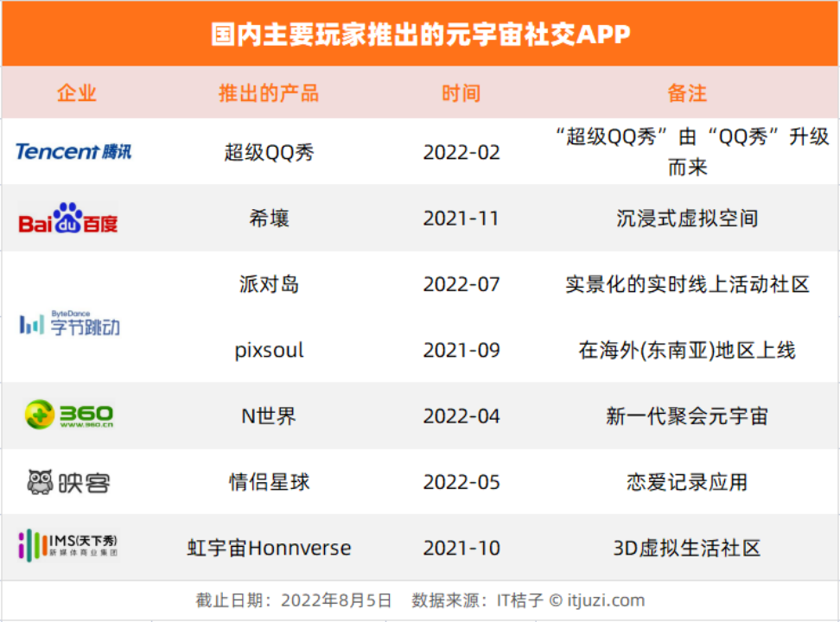This screenshot has height=622, width=840.
Task: Click the data source itjuzi.com text
Action: [x=606, y=600]
